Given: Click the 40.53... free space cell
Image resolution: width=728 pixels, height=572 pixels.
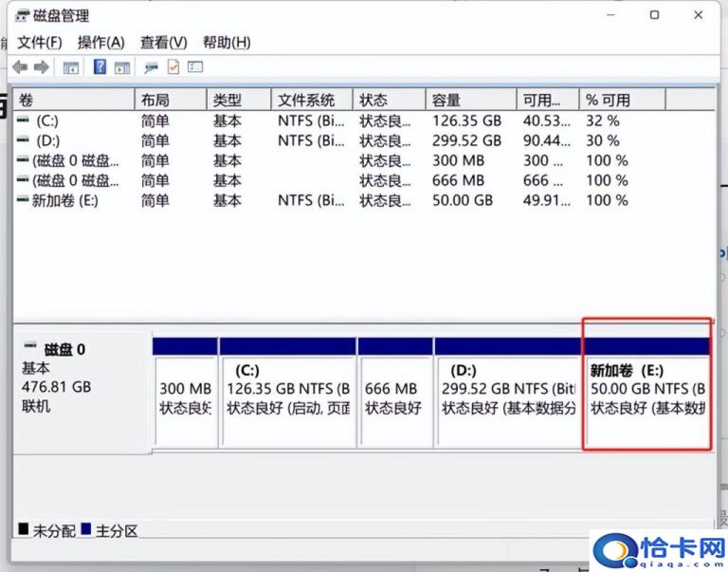Looking at the screenshot, I should (546, 120).
